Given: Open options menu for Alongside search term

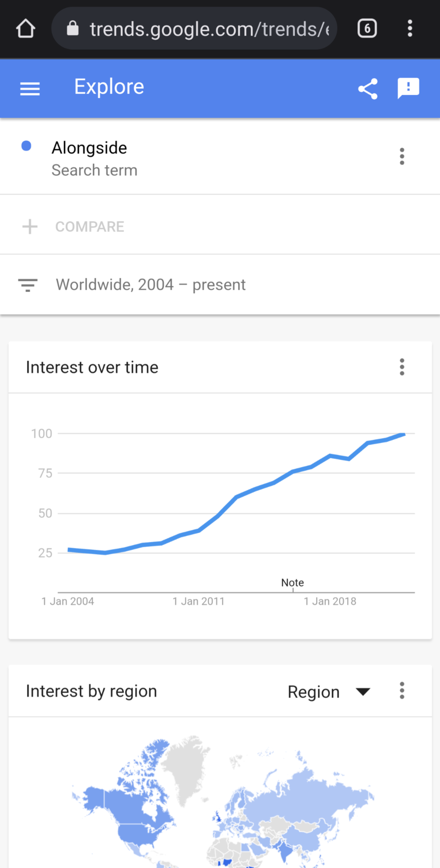Looking at the screenshot, I should coord(402,156).
